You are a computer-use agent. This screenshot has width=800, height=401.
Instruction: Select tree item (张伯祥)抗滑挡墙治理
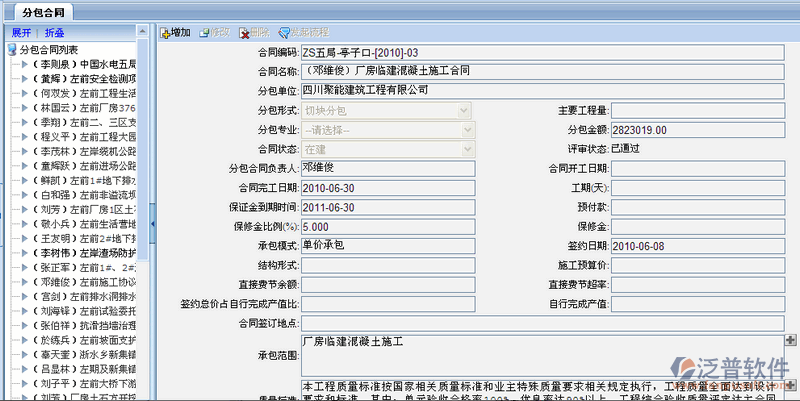84,325
